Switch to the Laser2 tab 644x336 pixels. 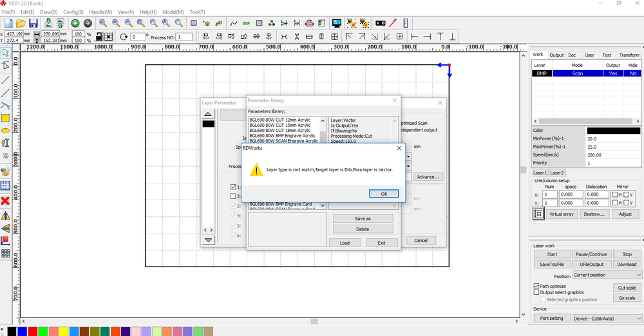(557, 173)
